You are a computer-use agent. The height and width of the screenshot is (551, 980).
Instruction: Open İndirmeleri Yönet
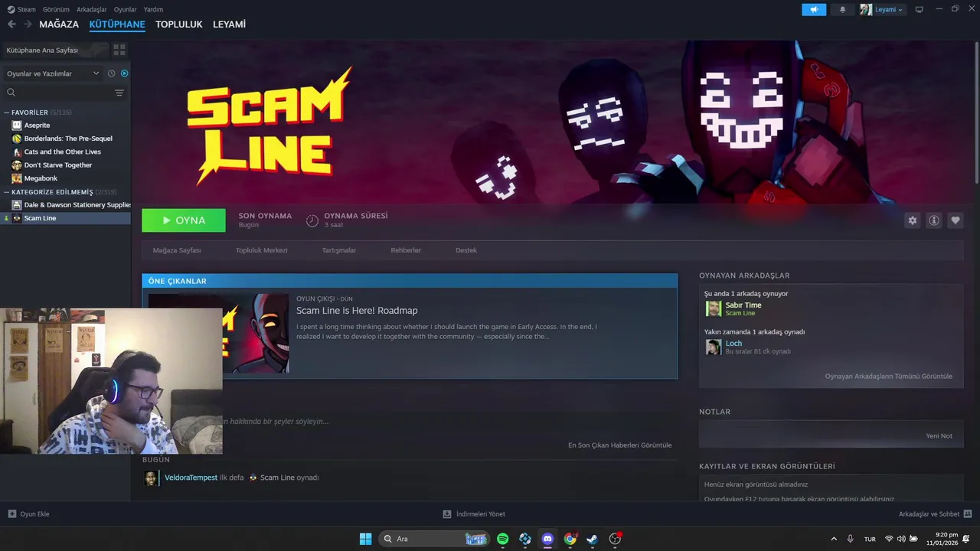pos(474,514)
